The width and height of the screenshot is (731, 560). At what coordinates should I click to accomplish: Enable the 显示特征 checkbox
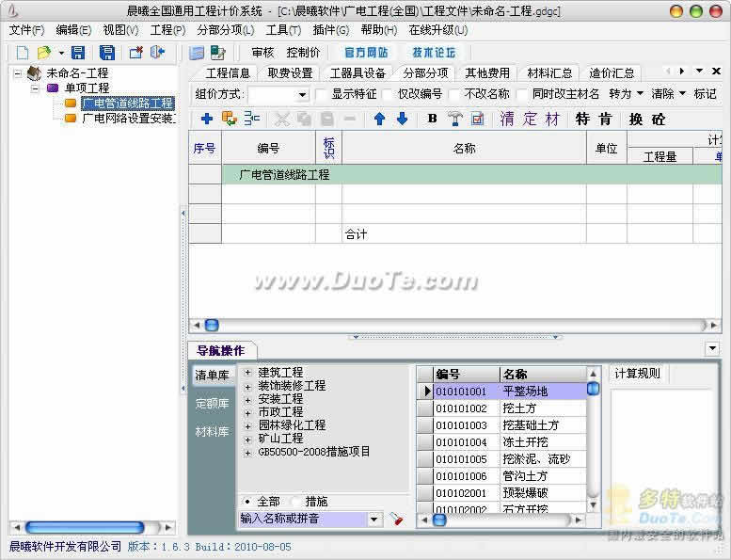pyautogui.click(x=323, y=94)
